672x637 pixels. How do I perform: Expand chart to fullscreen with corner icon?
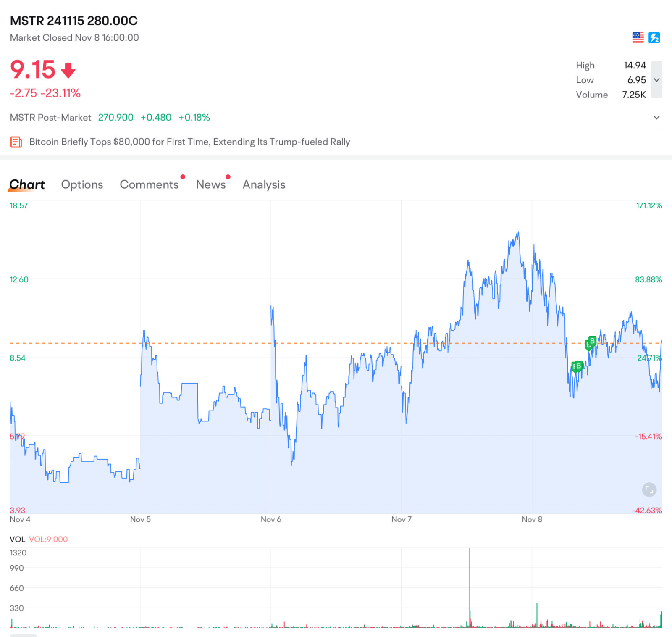[649, 490]
